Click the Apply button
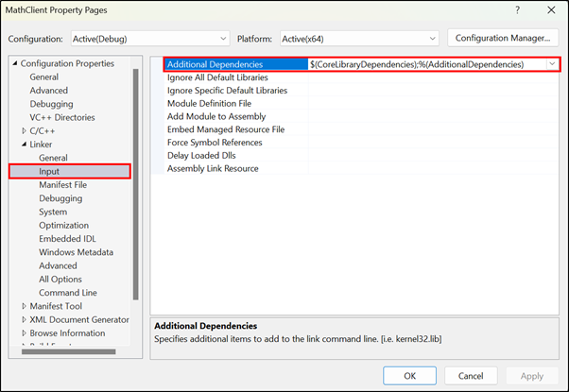Screen dimensions: 569x392 (x=532, y=376)
